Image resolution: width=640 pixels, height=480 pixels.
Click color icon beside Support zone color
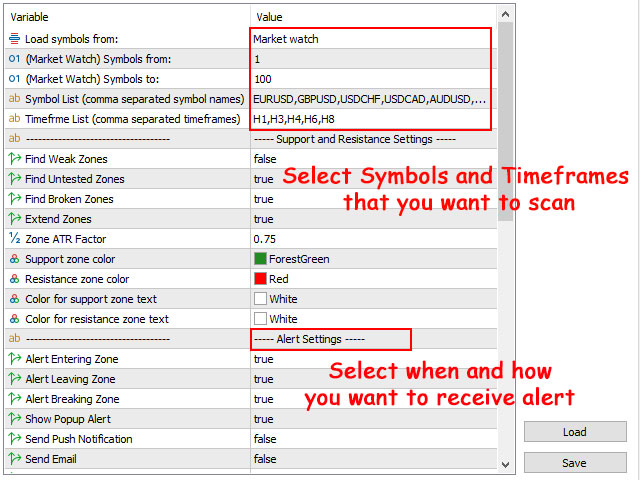click(x=14, y=259)
